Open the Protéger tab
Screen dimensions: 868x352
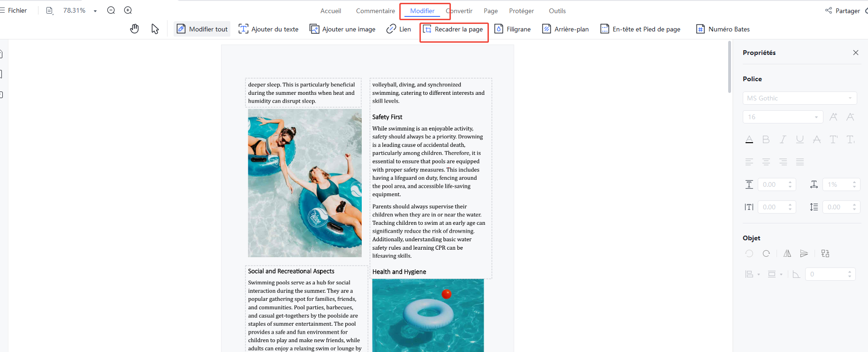[x=521, y=11]
